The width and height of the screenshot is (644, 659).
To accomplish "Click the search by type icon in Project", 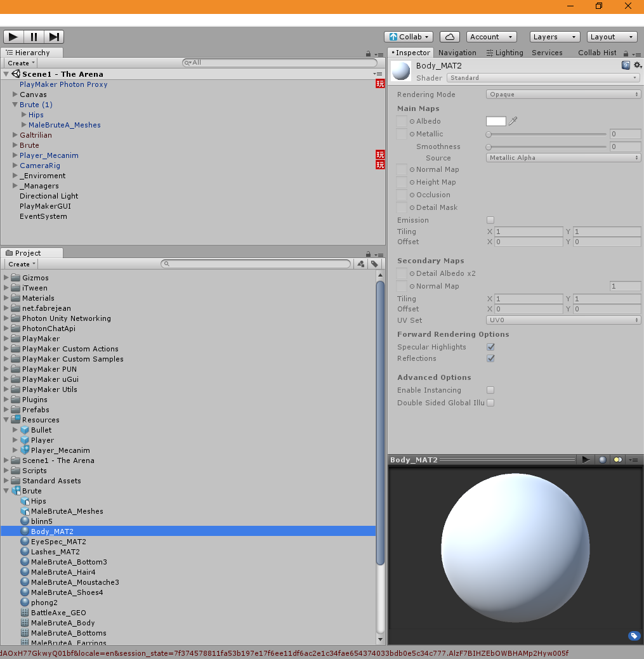I will coord(360,264).
